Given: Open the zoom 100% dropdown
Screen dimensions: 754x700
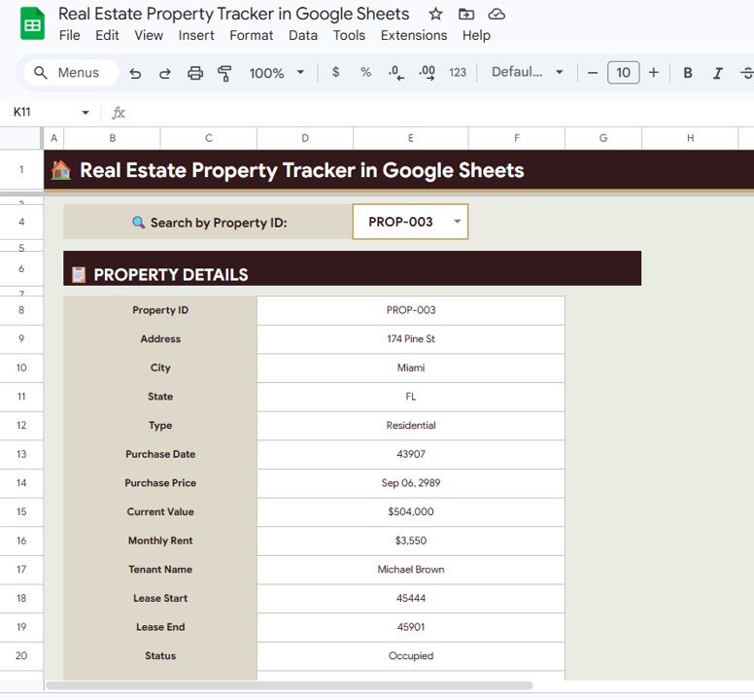Looking at the screenshot, I should (x=277, y=73).
